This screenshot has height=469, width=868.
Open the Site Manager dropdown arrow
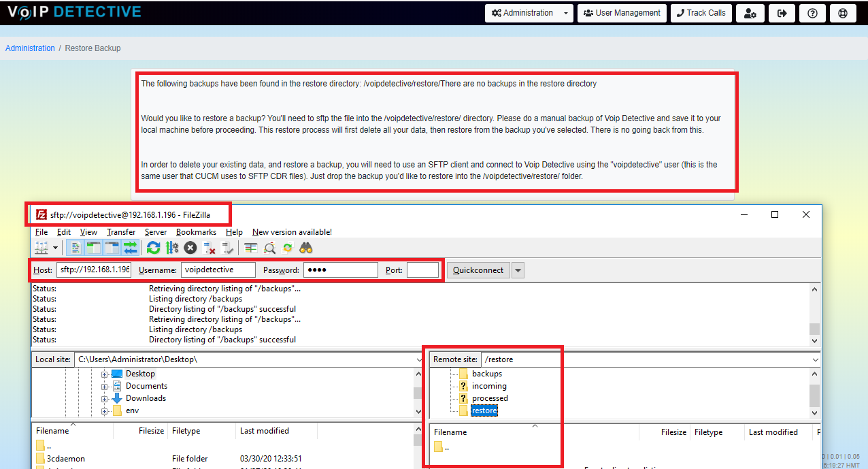(55, 248)
